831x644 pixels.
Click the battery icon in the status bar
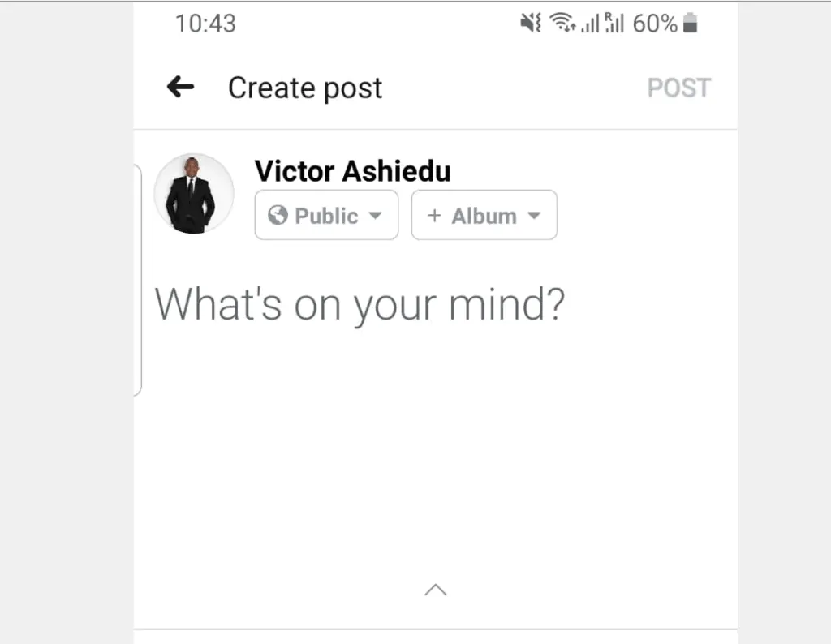coord(690,22)
